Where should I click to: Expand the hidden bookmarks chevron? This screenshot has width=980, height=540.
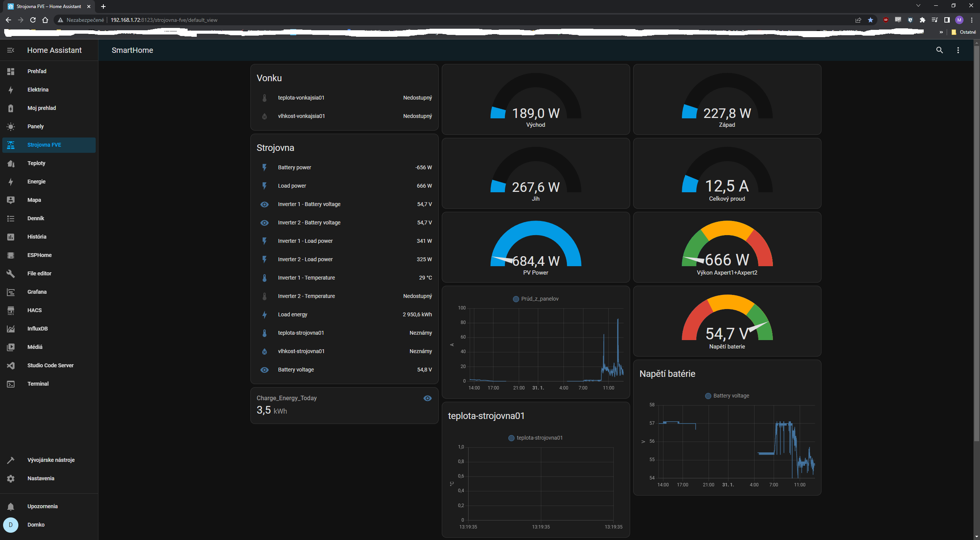tap(941, 32)
